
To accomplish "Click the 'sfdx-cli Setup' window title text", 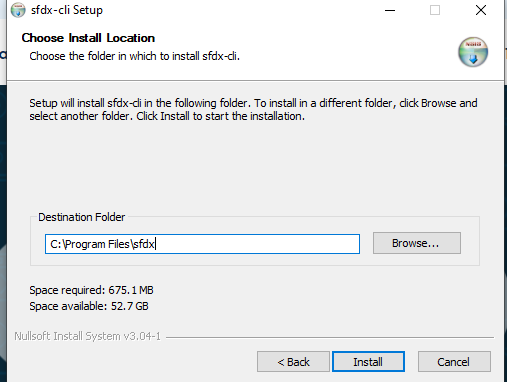I will coord(67,10).
